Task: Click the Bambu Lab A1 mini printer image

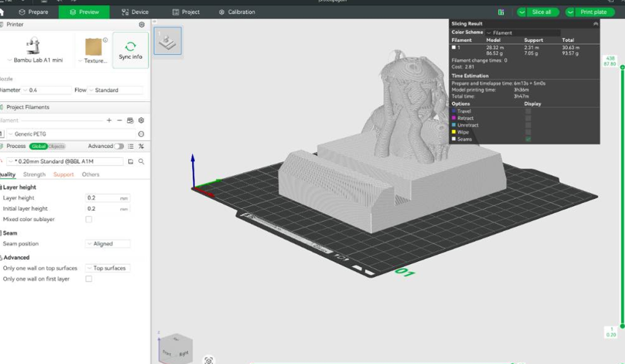Action: pos(33,45)
